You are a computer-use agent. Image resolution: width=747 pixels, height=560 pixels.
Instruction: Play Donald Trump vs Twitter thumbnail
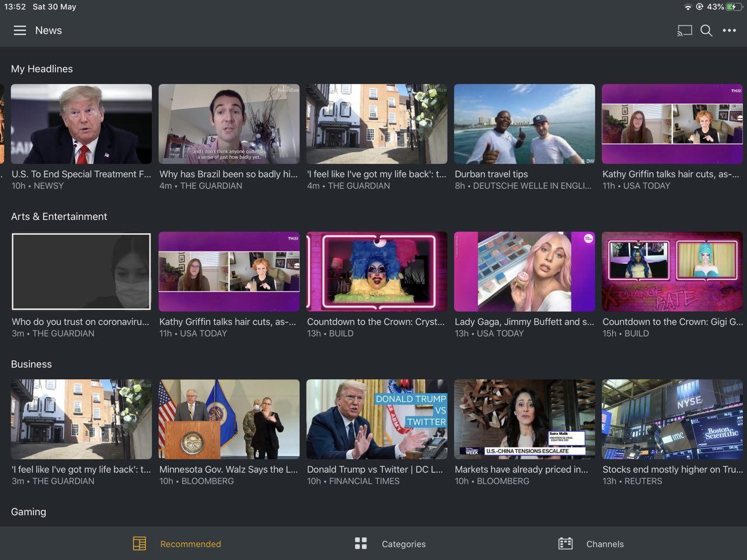(x=377, y=419)
